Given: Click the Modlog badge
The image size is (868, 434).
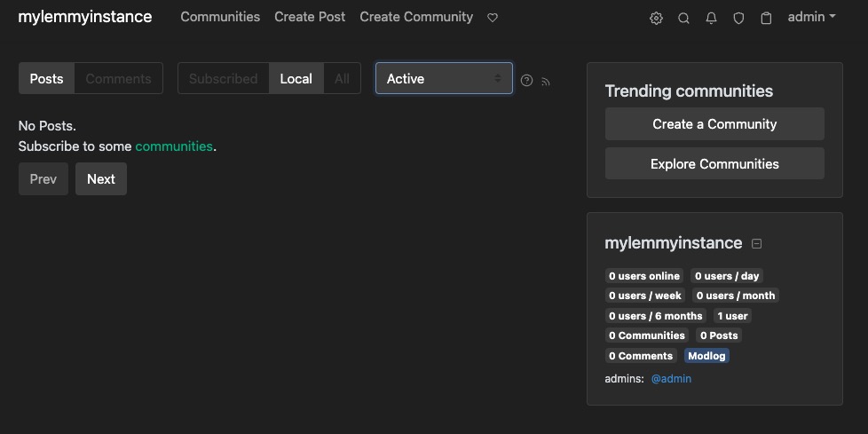Looking at the screenshot, I should [706, 356].
